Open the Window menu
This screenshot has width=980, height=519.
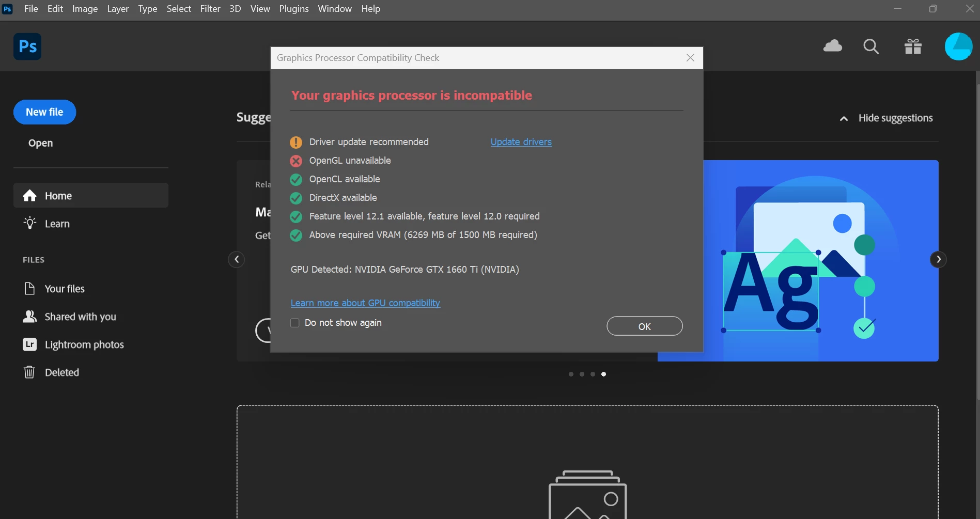334,9
